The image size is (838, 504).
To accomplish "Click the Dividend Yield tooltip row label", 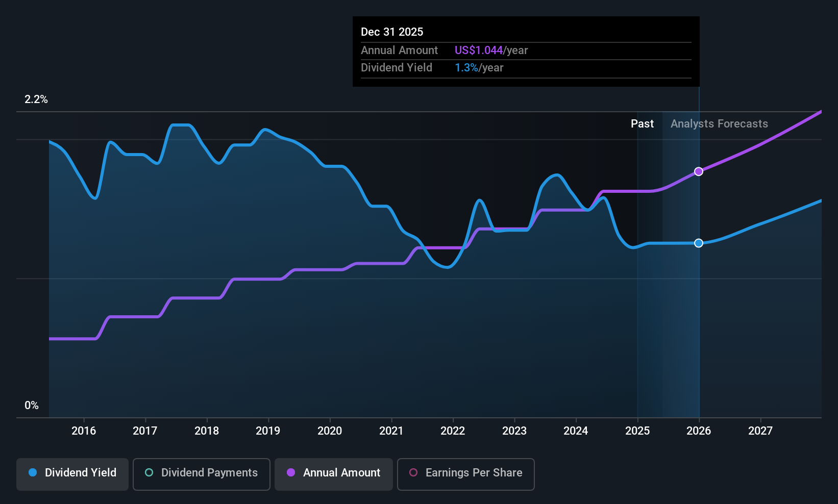I will click(397, 68).
